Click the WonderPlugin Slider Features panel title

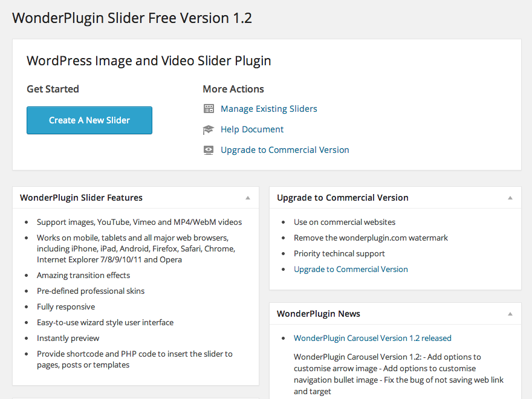pos(81,198)
